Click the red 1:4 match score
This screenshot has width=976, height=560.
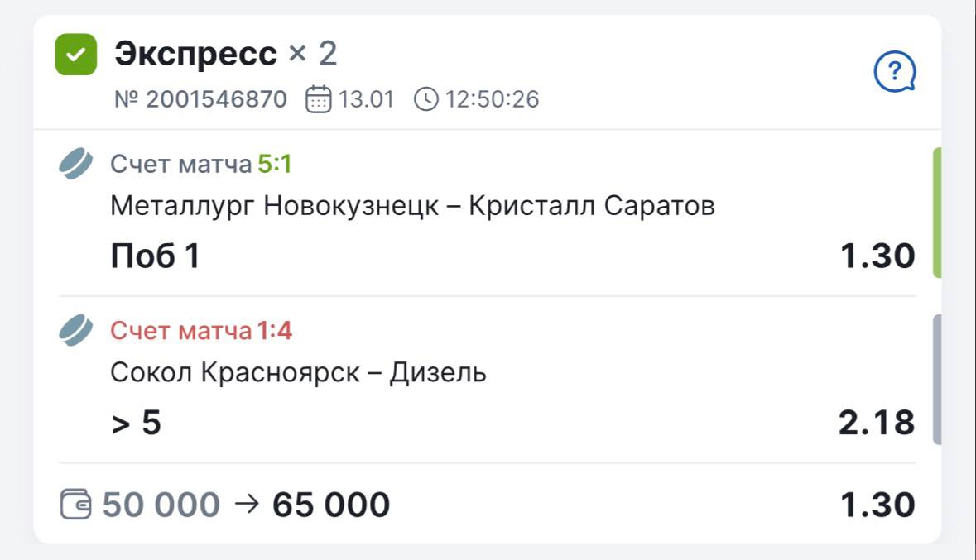click(275, 332)
